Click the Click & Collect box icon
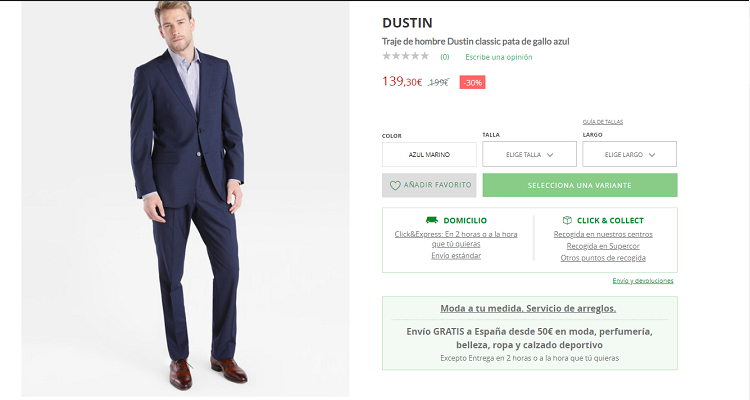 (567, 220)
